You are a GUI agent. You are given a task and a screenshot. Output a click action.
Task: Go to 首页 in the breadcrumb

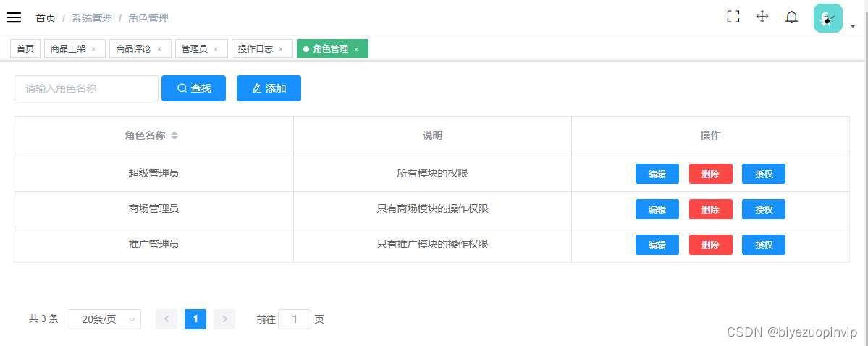(x=46, y=18)
